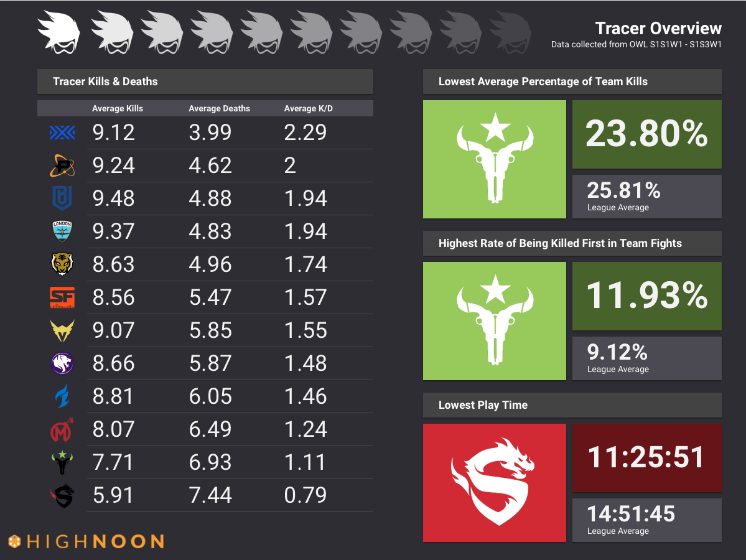Select the Dallas Fuel flame logo

[62, 396]
